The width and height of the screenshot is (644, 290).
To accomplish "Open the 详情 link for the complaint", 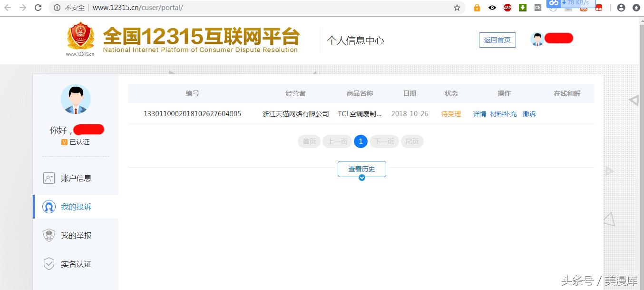I will [x=479, y=114].
